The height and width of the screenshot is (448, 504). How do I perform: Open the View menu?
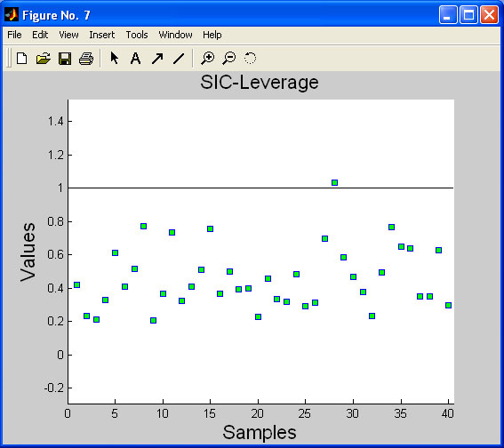click(68, 35)
